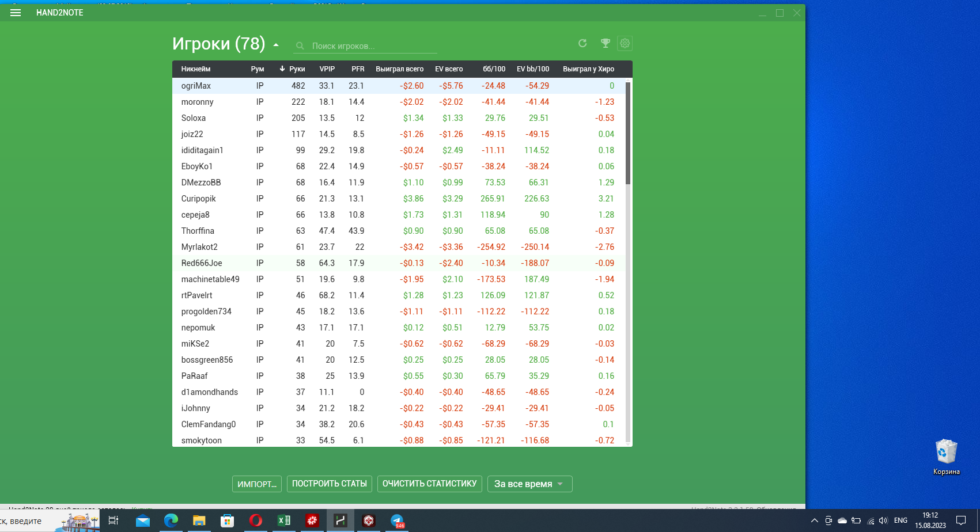Open File Explorer from the taskbar
980x532 pixels.
tap(199, 520)
